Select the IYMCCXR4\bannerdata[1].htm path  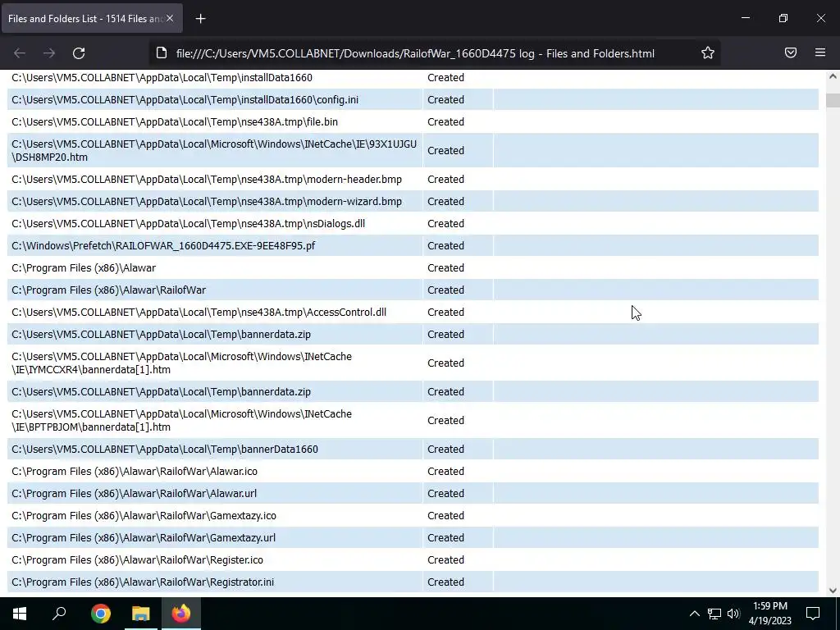(x=181, y=363)
